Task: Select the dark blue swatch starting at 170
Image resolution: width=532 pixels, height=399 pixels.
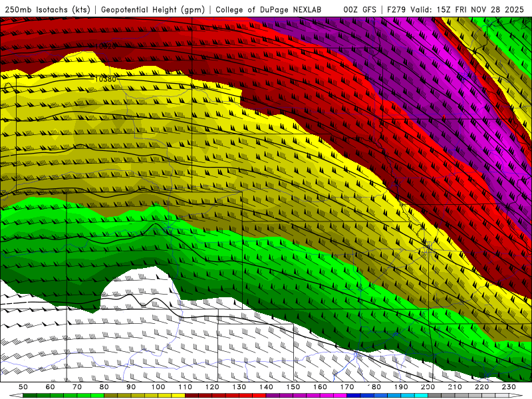Action: point(354,396)
